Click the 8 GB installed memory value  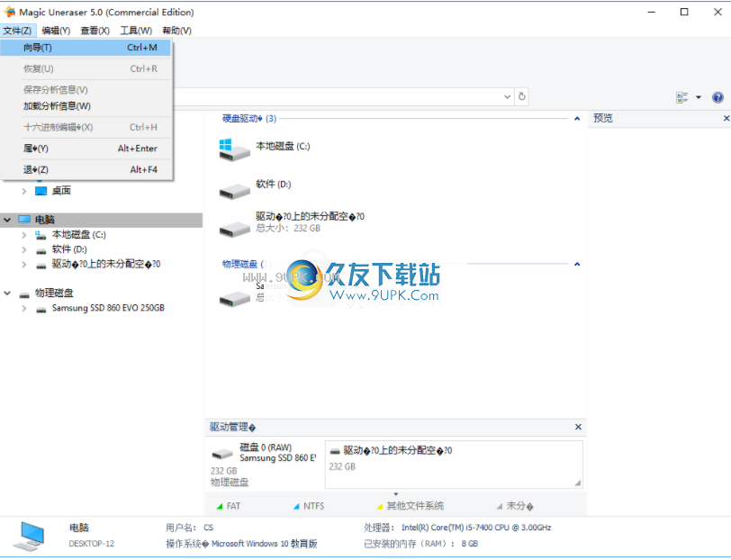[469, 544]
